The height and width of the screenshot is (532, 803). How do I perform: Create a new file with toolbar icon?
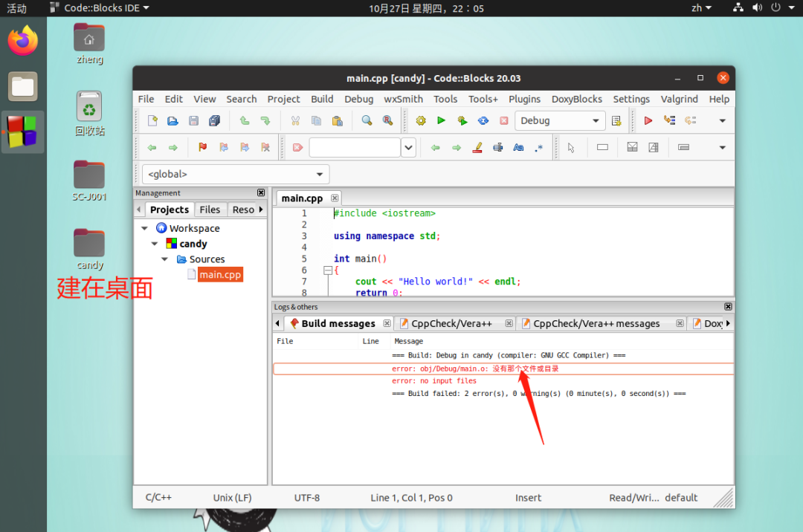pos(152,120)
